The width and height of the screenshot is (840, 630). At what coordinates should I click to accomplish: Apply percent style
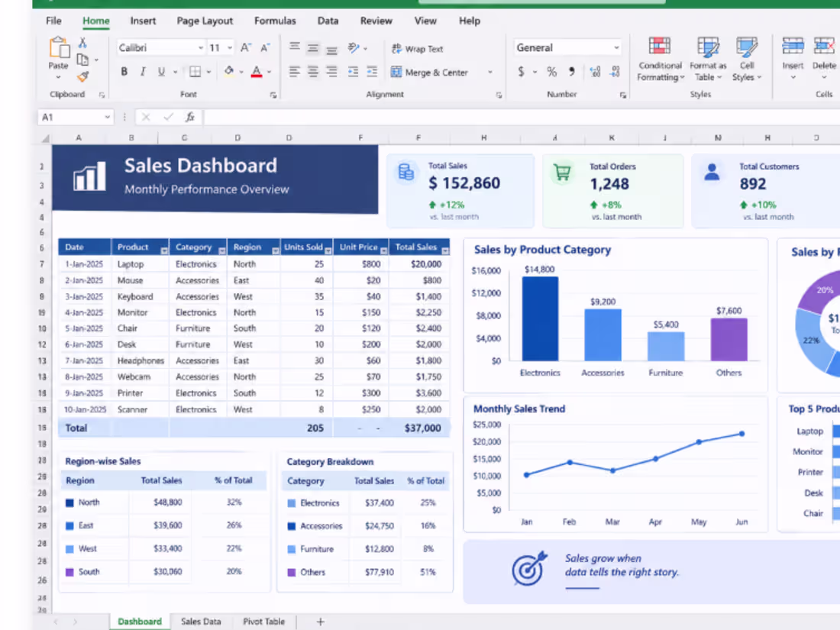click(552, 72)
